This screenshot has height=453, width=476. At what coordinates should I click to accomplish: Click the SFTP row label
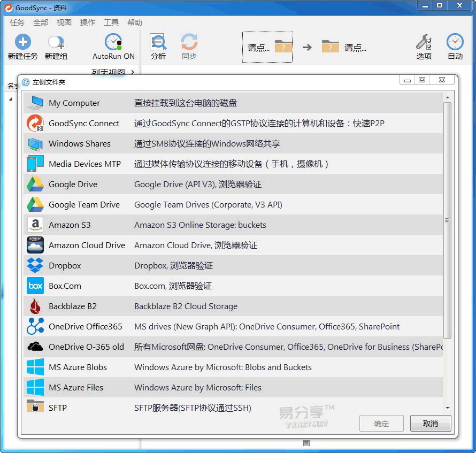[58, 408]
